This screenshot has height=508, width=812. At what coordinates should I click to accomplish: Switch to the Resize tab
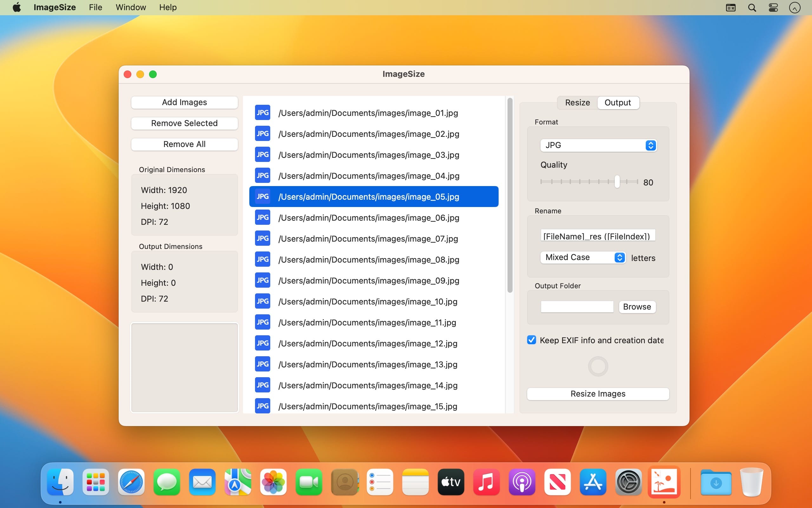coord(578,103)
